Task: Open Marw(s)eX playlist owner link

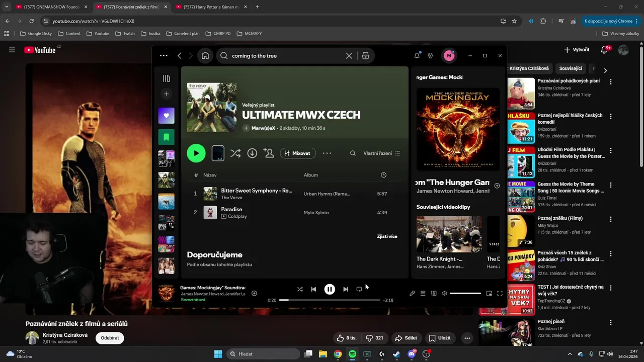Action: [x=263, y=128]
